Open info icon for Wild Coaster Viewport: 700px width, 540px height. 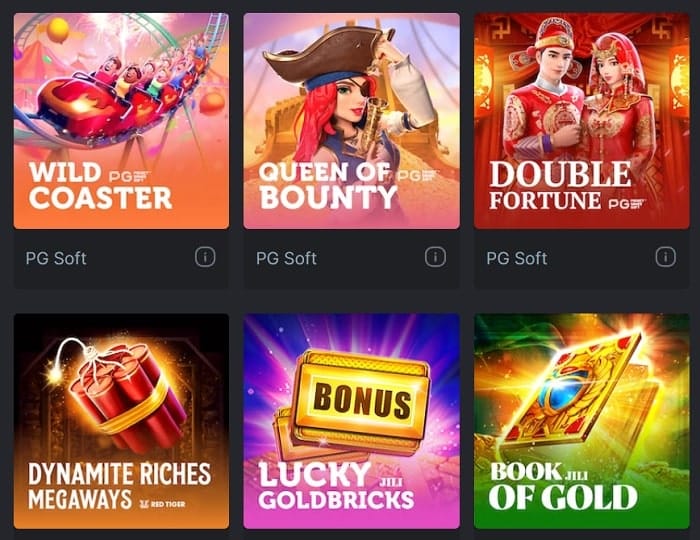coord(205,257)
